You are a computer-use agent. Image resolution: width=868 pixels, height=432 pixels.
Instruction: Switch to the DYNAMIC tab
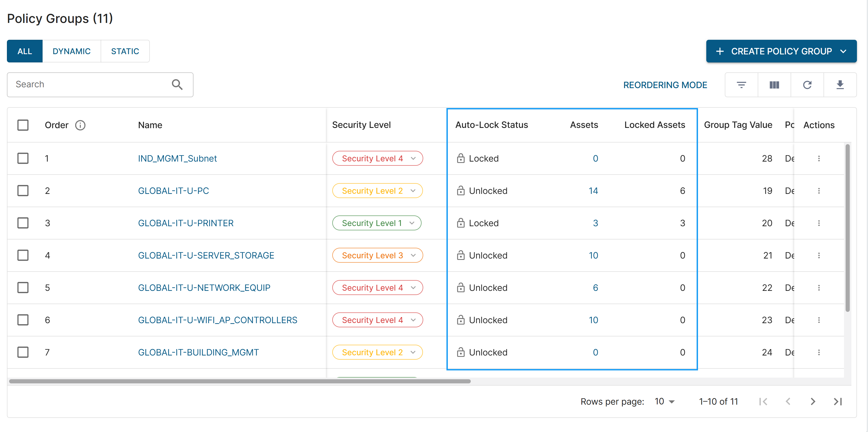pos(71,51)
